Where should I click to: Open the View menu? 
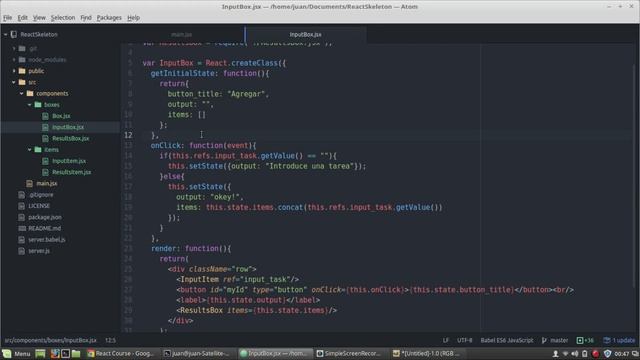pos(39,18)
